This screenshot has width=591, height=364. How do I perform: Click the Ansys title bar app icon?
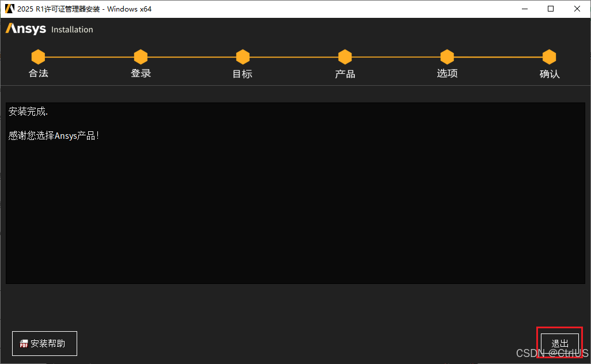(x=9, y=9)
